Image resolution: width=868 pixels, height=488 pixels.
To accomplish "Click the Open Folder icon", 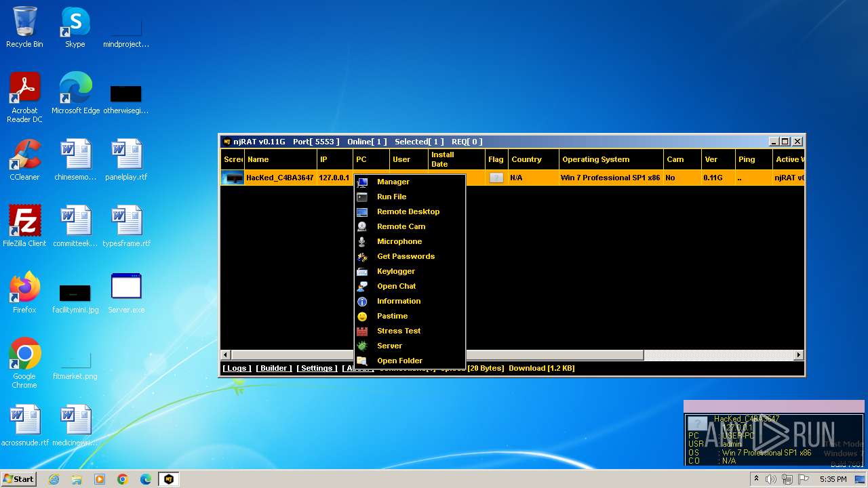I will click(362, 361).
